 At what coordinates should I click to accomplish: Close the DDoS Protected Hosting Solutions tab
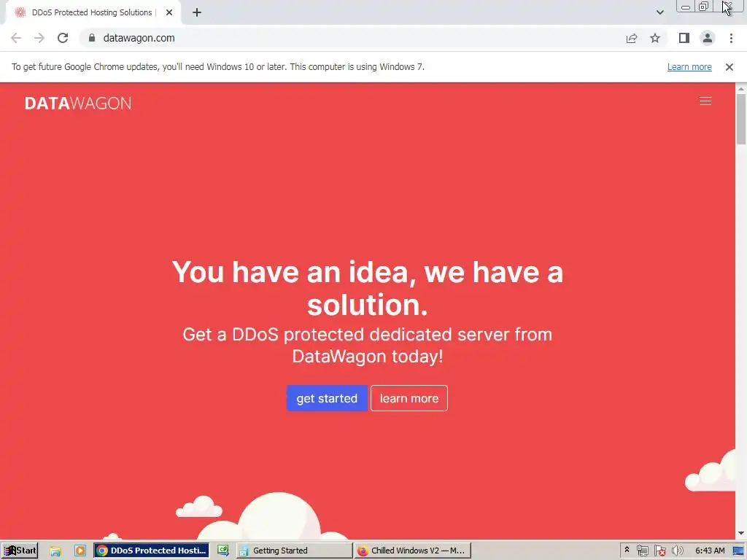coord(169,12)
